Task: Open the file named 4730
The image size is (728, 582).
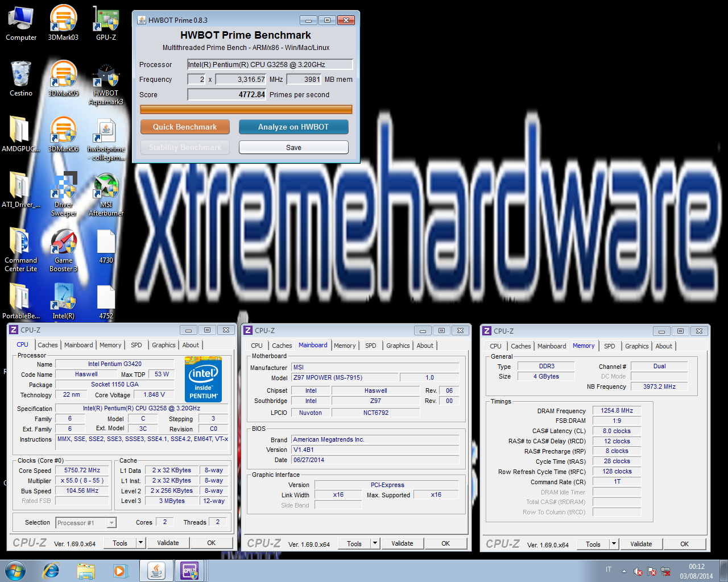Action: point(106,246)
